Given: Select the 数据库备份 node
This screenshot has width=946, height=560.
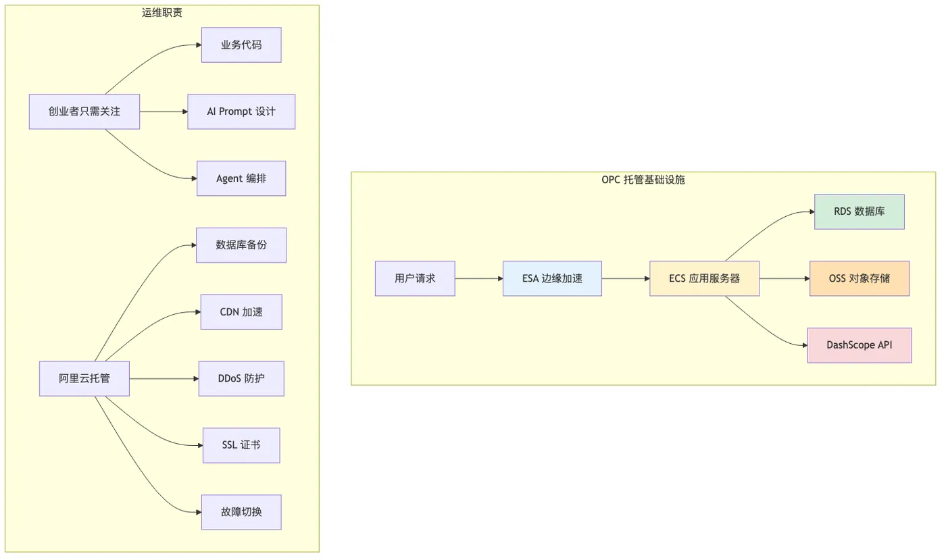Looking at the screenshot, I should [x=241, y=245].
